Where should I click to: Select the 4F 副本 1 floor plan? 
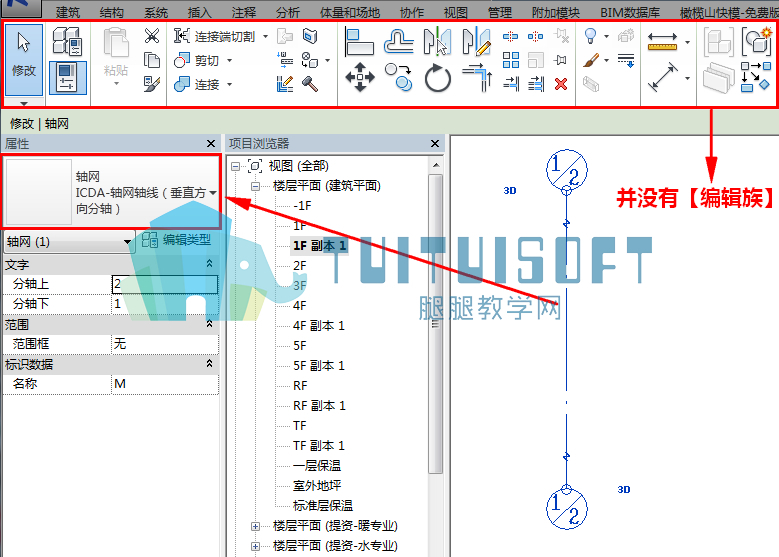(x=318, y=326)
